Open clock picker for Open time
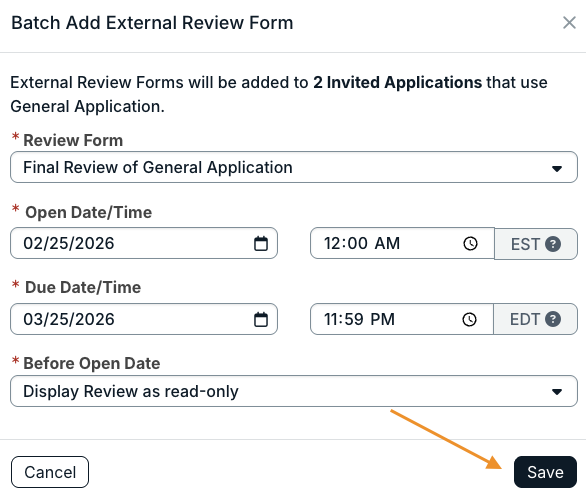This screenshot has height=499, width=586. click(x=470, y=244)
